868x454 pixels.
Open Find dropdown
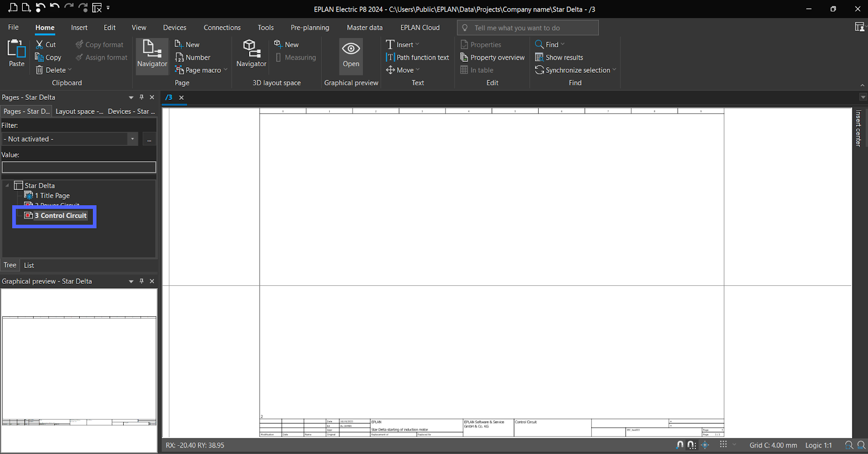point(563,44)
